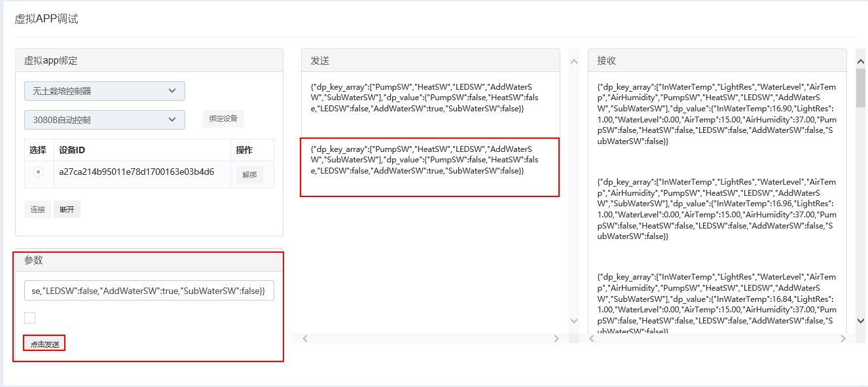This screenshot has height=387, width=868.
Task: Click up scroll arrow of 接收 panel
Action: [861, 62]
